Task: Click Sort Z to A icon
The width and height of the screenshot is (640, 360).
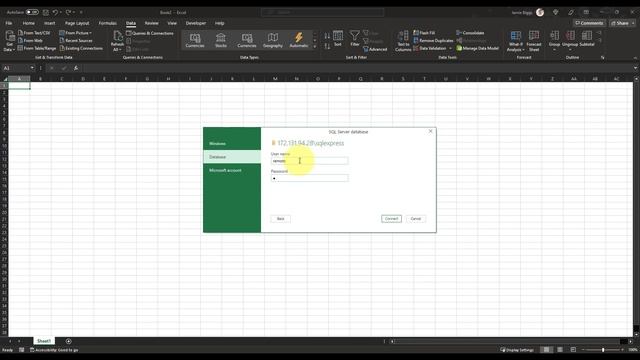Action: pos(327,46)
